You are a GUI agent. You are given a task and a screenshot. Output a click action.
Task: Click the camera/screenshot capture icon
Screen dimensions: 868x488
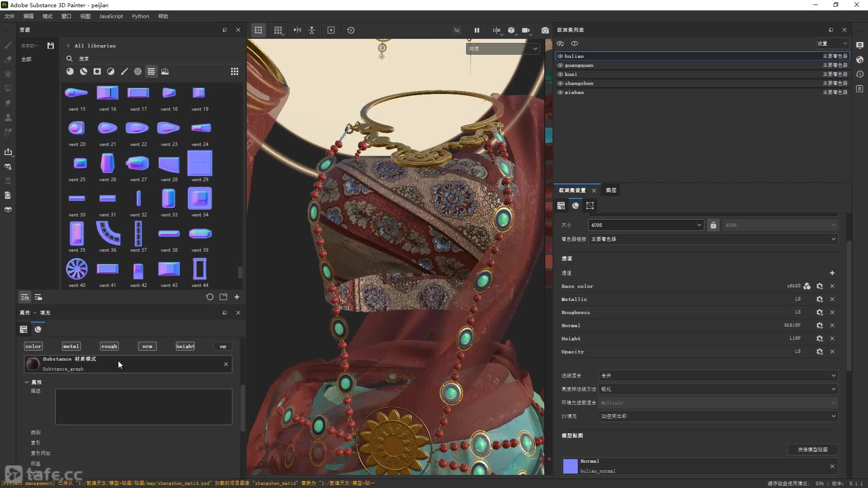coord(545,30)
